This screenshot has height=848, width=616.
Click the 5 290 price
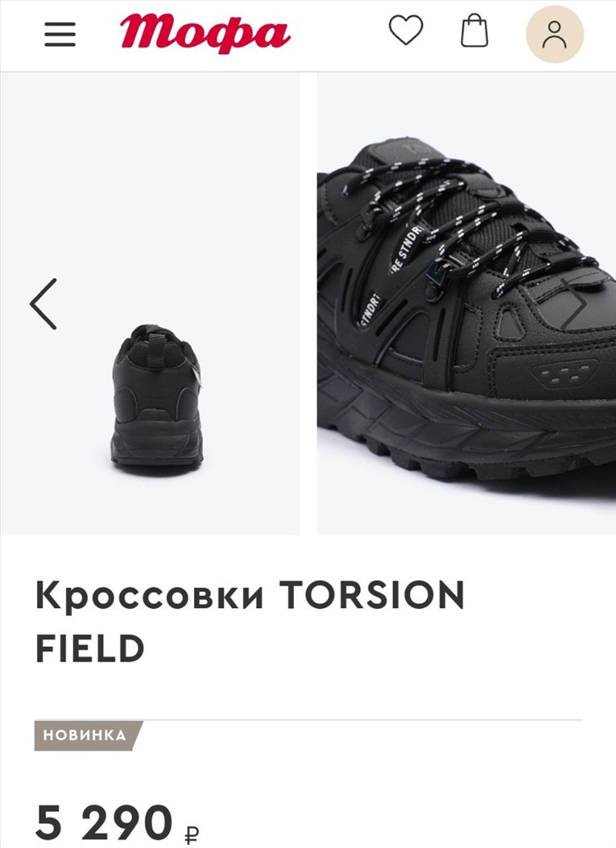(103, 822)
